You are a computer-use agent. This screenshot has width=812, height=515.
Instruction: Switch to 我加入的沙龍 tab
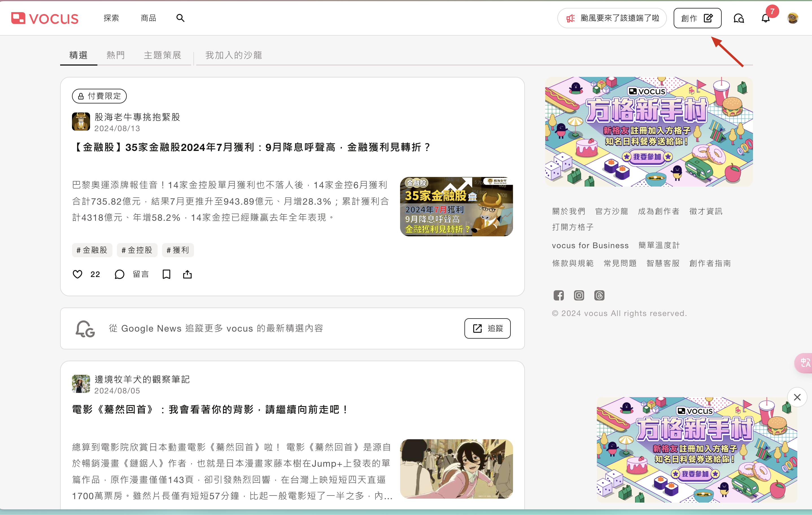pos(233,55)
